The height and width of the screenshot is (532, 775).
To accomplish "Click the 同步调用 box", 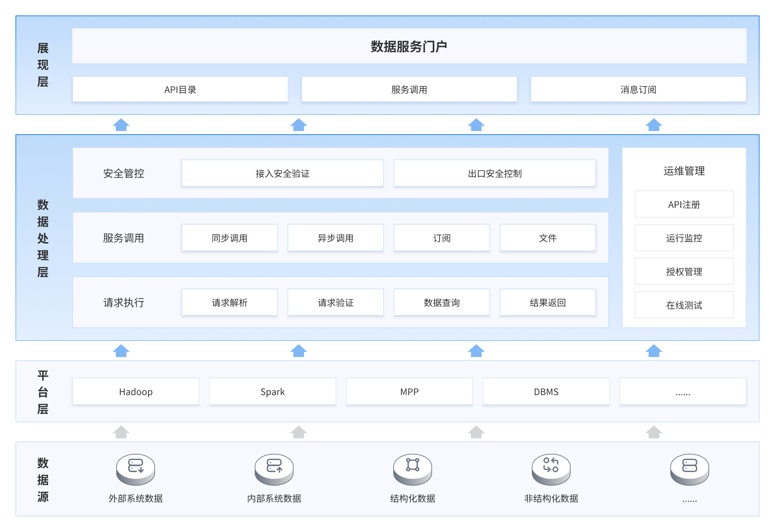I will click(229, 238).
